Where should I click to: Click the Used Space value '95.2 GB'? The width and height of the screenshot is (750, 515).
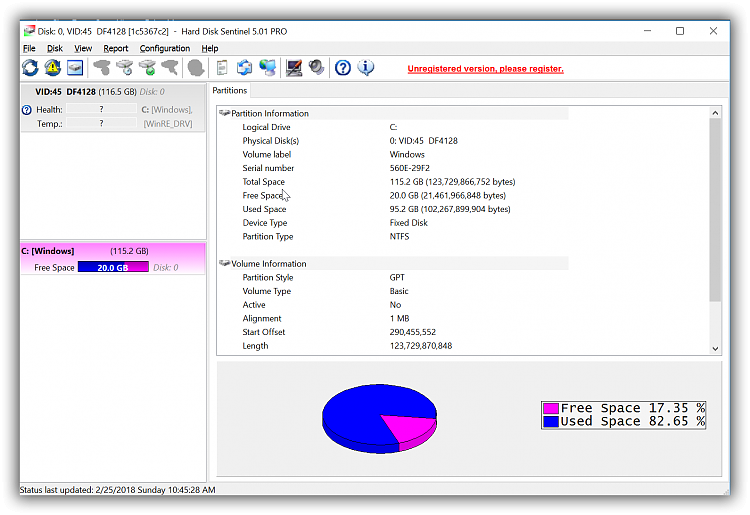(x=450, y=209)
